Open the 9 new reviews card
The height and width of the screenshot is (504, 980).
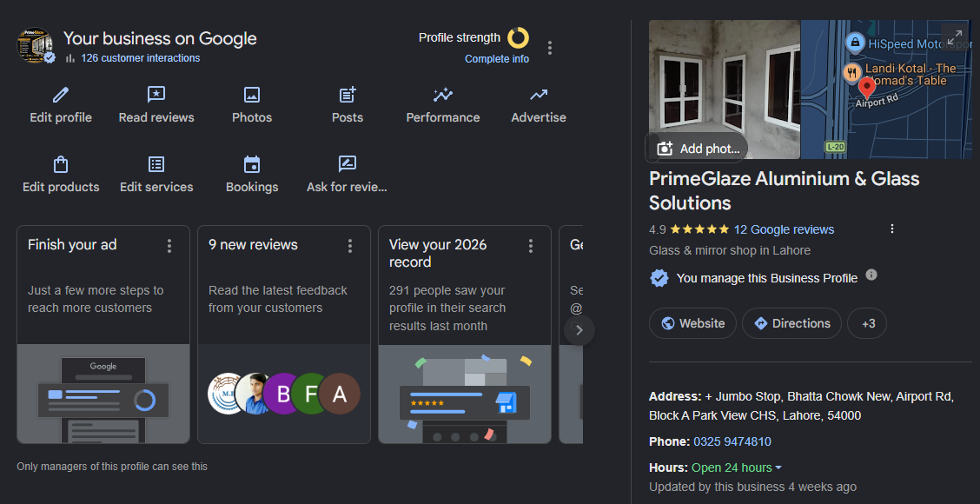tap(284, 335)
